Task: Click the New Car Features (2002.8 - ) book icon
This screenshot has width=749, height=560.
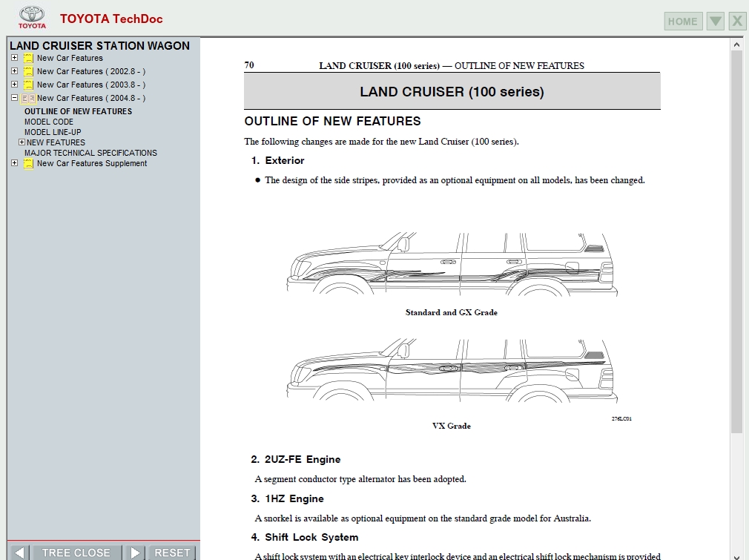Action: 28,72
